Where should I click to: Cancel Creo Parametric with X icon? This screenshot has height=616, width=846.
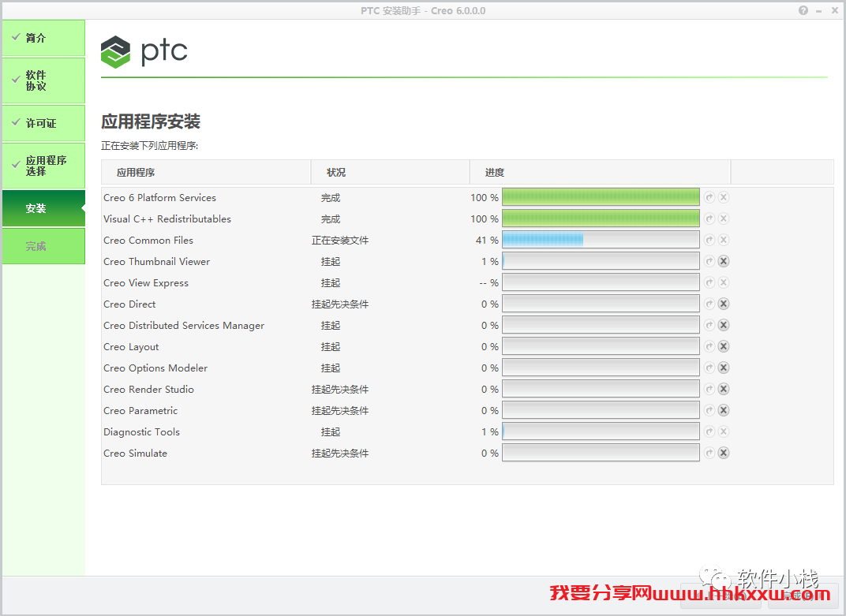point(724,410)
